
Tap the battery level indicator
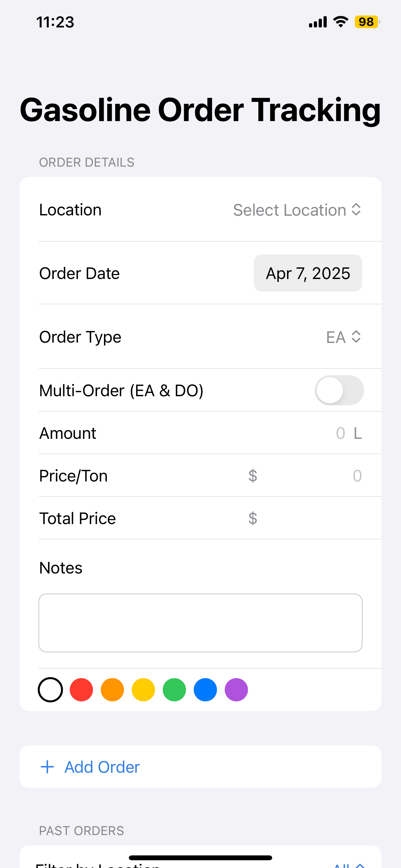point(367,22)
